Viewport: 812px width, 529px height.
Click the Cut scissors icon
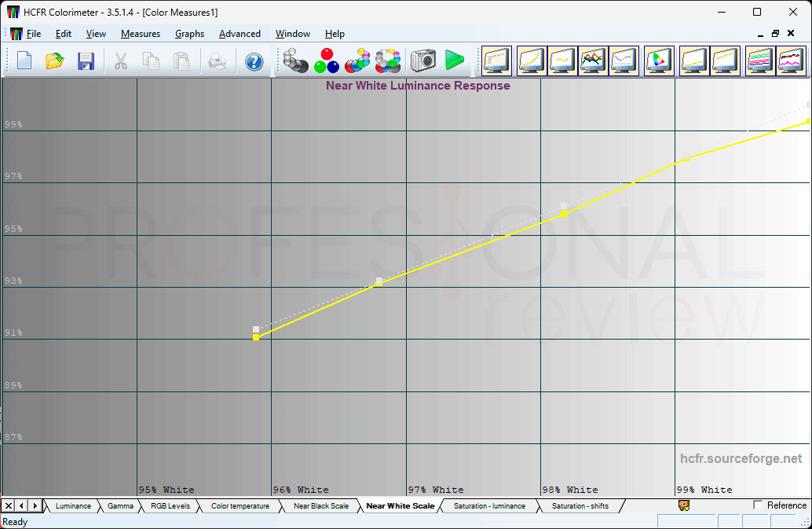(x=121, y=61)
